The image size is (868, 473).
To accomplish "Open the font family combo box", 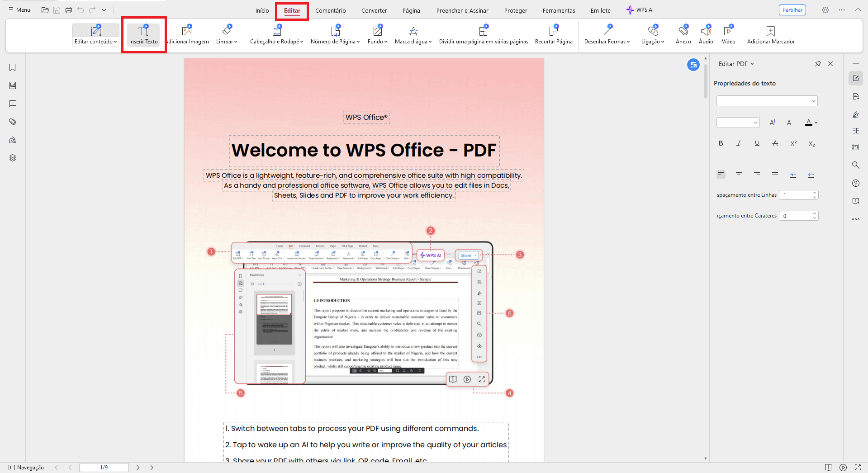I will [x=767, y=101].
